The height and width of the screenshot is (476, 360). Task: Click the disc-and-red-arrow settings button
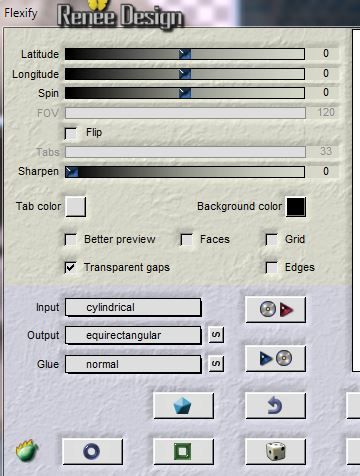click(275, 309)
